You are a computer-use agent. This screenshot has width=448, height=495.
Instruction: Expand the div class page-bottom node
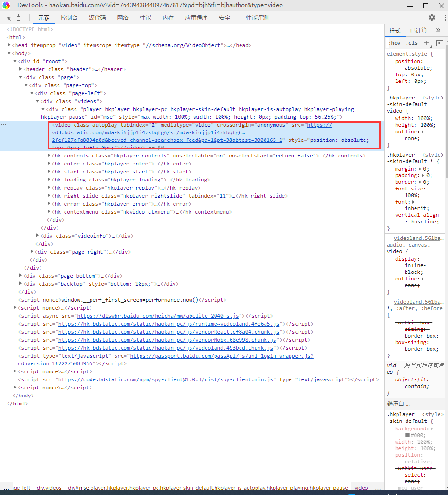pos(21,276)
